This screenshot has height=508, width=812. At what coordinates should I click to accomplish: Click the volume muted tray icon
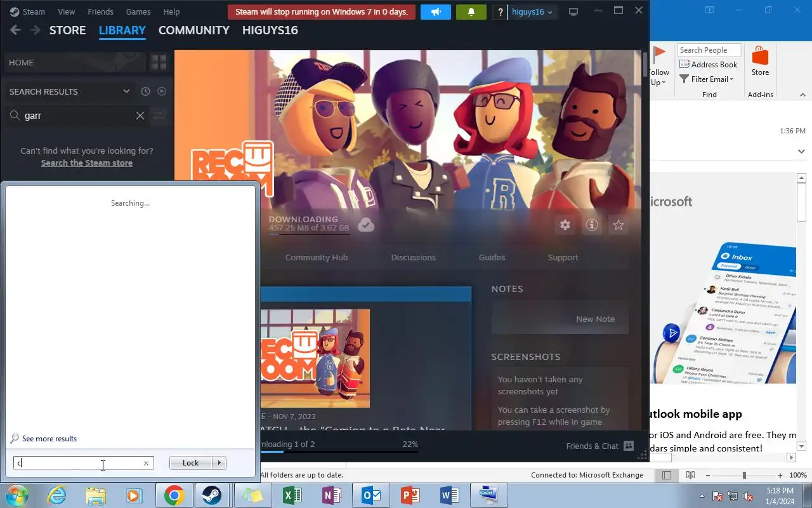click(748, 496)
